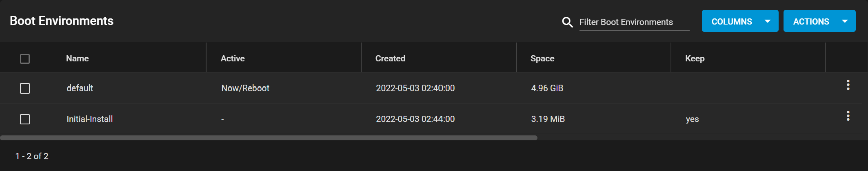Viewport: 868px width, 171px height.
Task: Select the Initial-Install name cell
Action: (90, 119)
